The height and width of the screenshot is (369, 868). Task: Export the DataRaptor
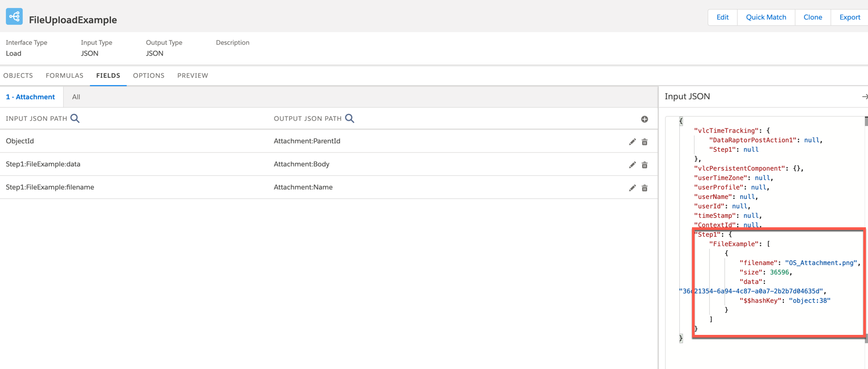(850, 17)
